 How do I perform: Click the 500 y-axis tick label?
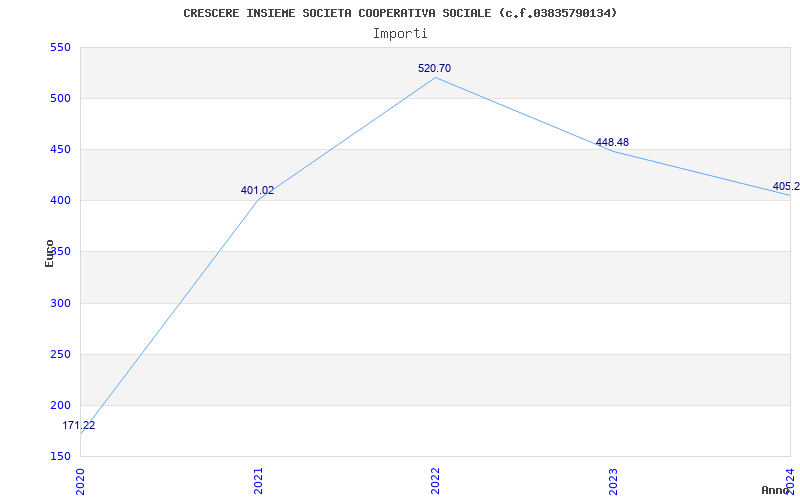pos(60,98)
